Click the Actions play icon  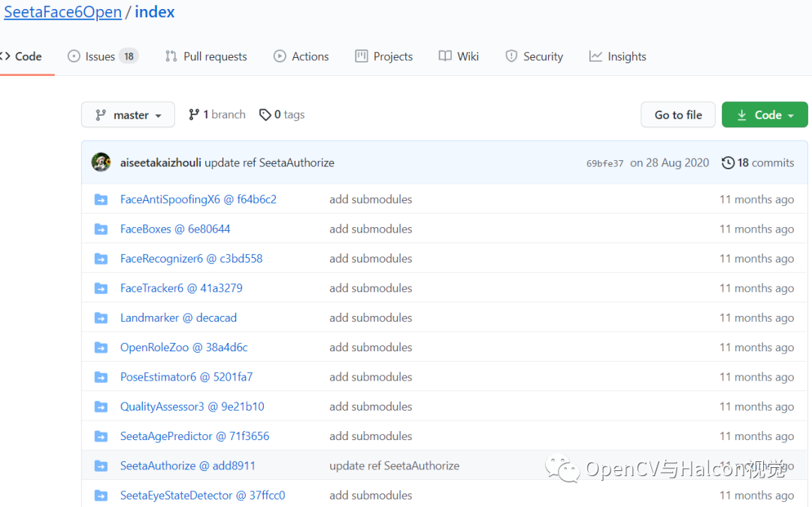280,56
